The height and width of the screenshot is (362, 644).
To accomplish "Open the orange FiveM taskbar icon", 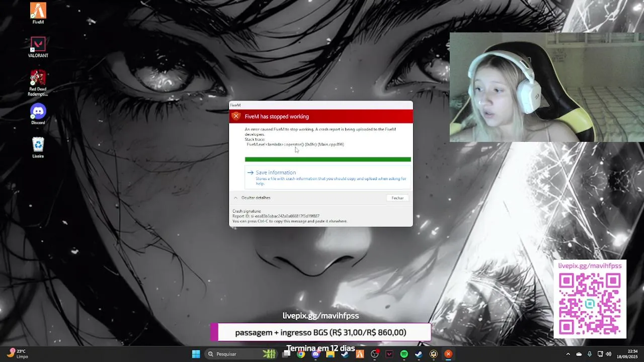I will [360, 354].
